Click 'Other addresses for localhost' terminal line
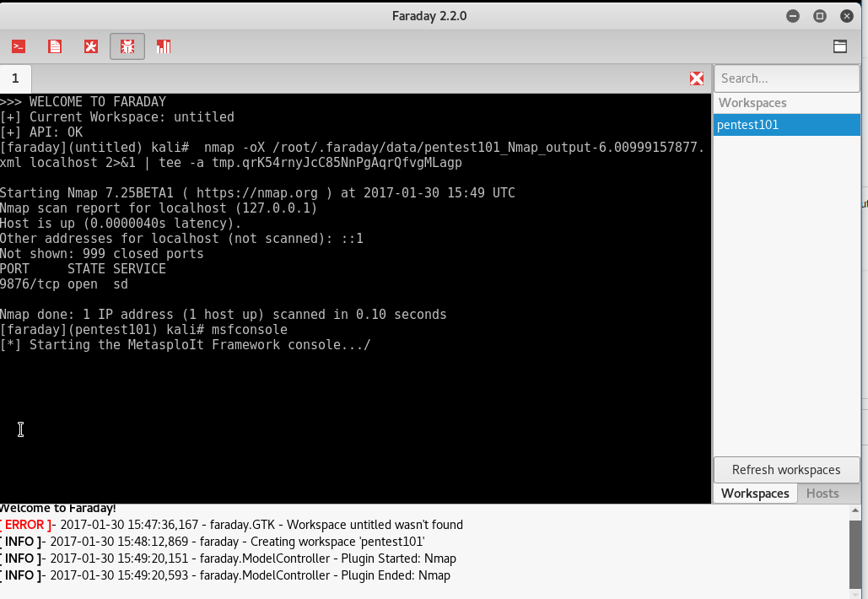 pos(181,239)
